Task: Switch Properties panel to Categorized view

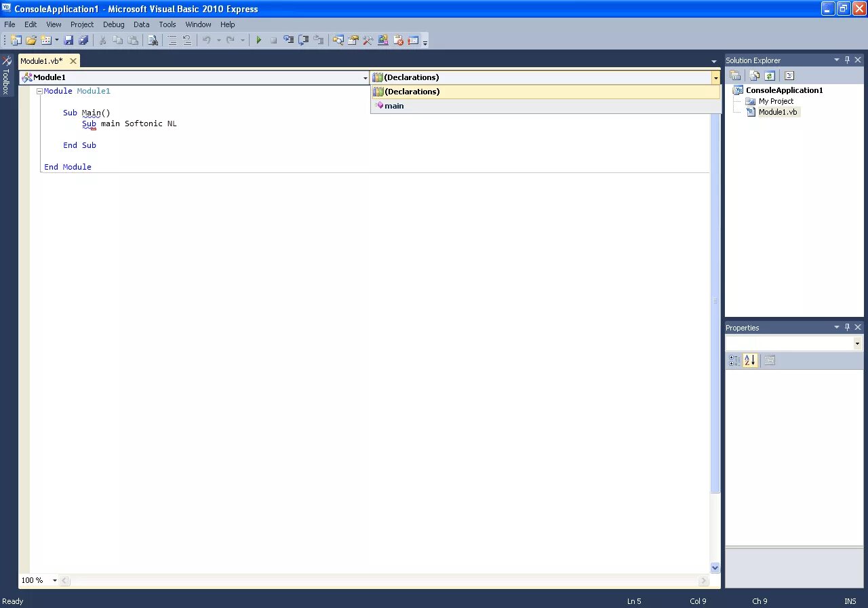Action: [734, 360]
